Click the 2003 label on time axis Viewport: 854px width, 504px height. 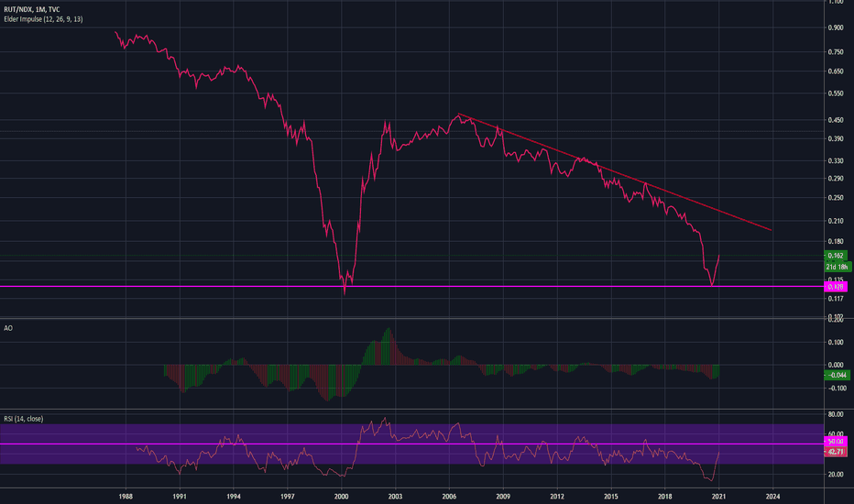coord(396,497)
